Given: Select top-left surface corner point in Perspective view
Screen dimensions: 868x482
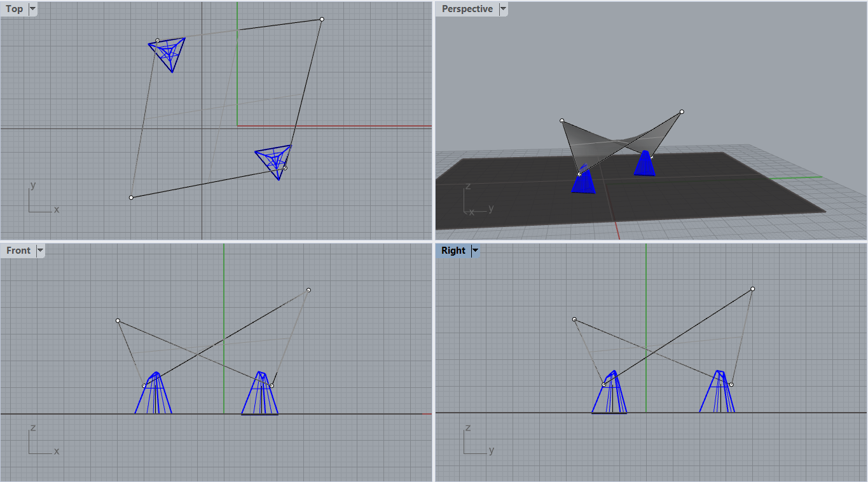Looking at the screenshot, I should (x=562, y=120).
